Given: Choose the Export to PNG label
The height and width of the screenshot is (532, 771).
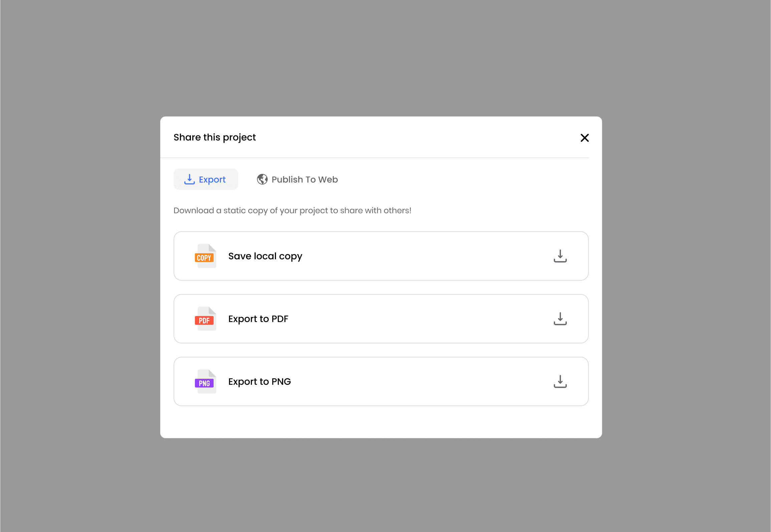Looking at the screenshot, I should pos(260,382).
